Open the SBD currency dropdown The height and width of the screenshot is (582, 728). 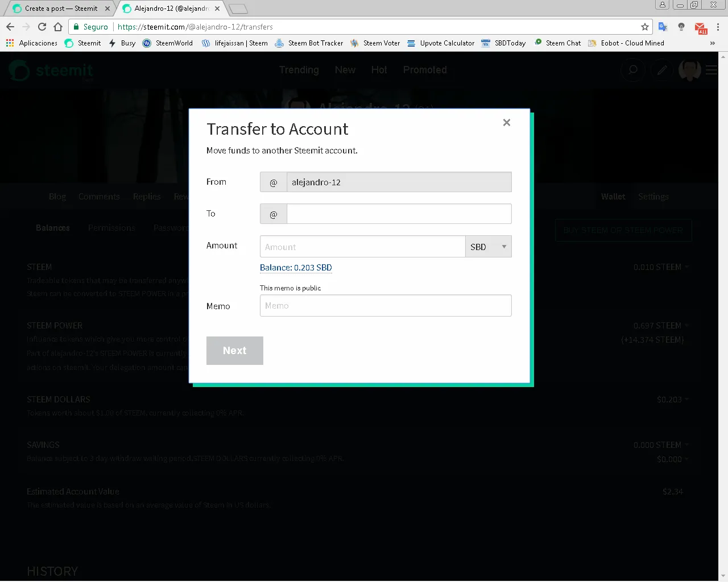pyautogui.click(x=489, y=247)
